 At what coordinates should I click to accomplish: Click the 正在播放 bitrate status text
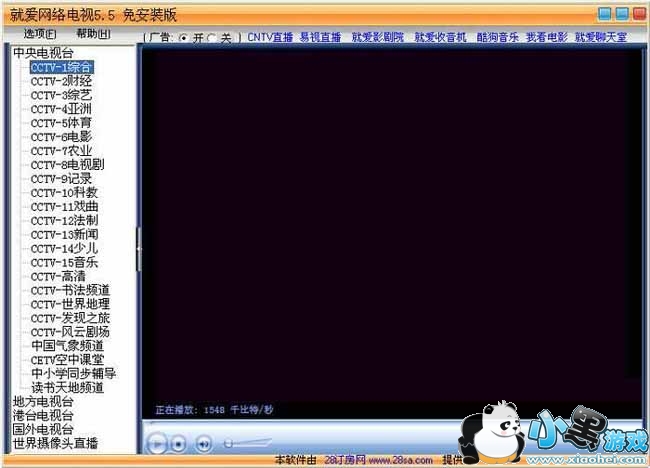pyautogui.click(x=214, y=410)
